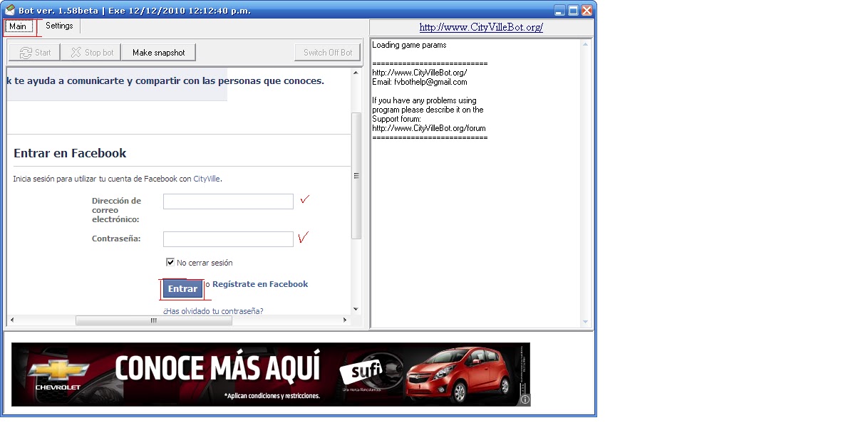The image size is (868, 445).
Task: Toggle the No cerrar sesión checkbox
Action: point(170,262)
